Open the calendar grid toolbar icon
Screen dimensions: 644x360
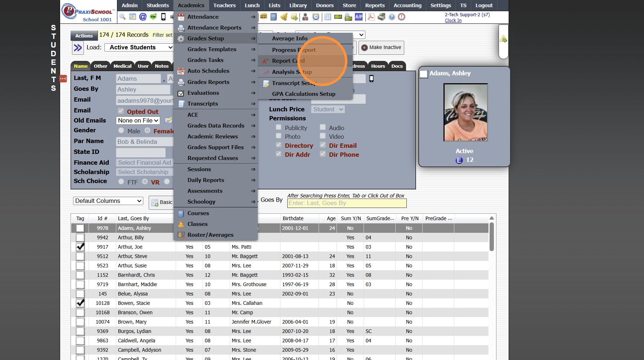click(x=133, y=17)
